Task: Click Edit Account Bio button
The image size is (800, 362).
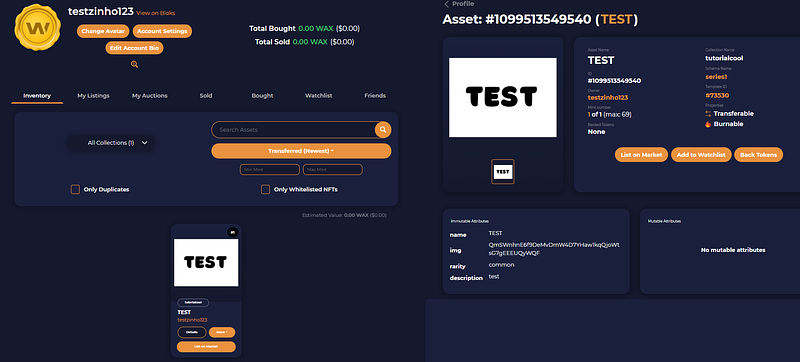Action: [134, 48]
